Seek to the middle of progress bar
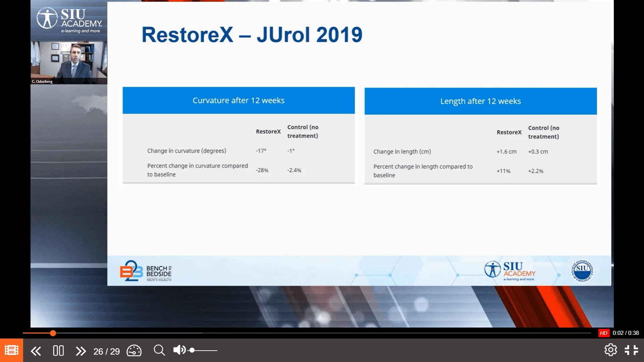The height and width of the screenshot is (362, 644). [x=307, y=333]
